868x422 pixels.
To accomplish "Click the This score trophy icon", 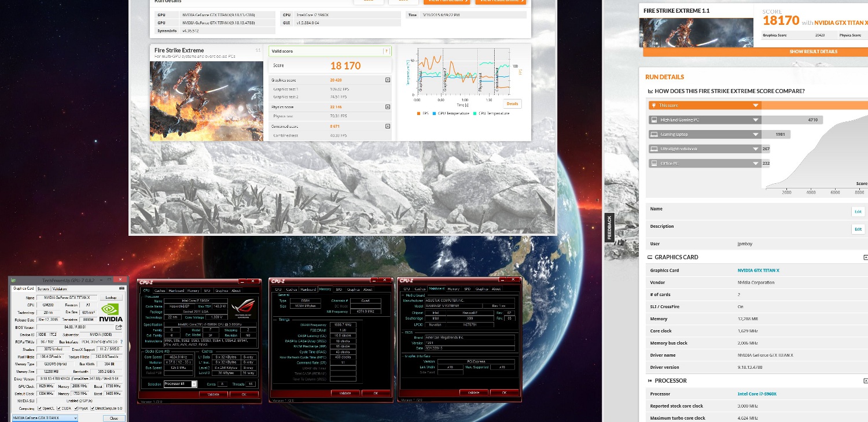I will click(x=654, y=105).
